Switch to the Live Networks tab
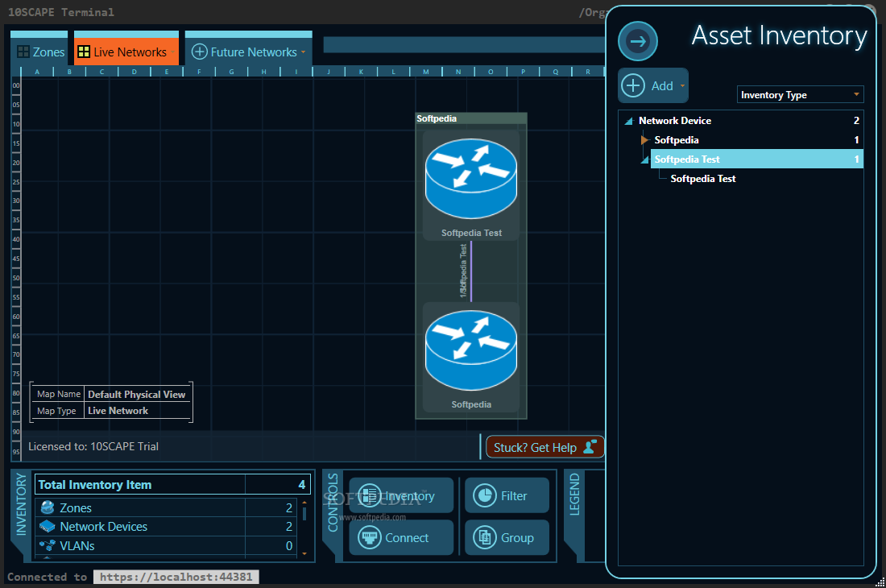 pos(126,52)
